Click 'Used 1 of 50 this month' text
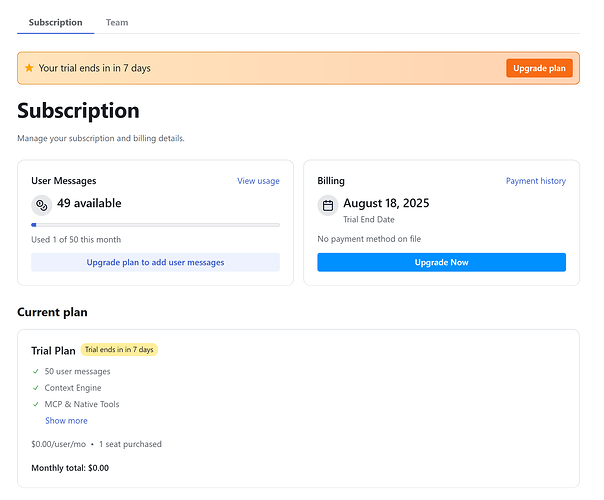Screen dimensions: 604x500 click(76, 240)
